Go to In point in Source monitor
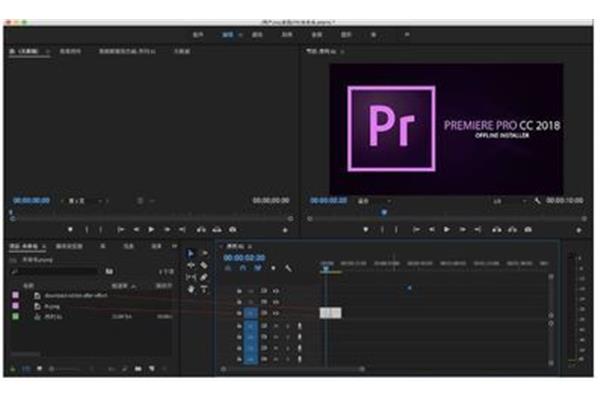Viewport: 600px width, 400px height. pyautogui.click(x=121, y=230)
